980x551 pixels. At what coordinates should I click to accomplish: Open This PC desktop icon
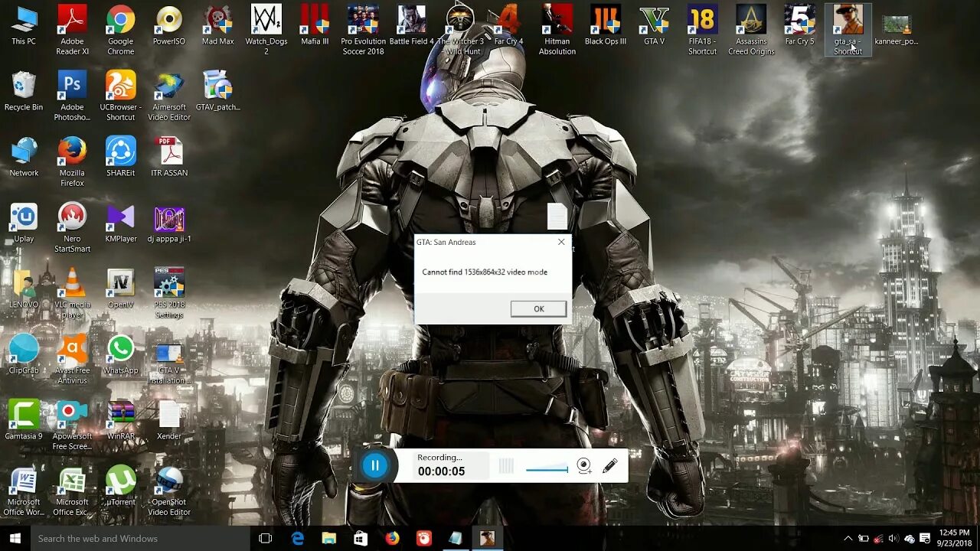click(x=24, y=25)
